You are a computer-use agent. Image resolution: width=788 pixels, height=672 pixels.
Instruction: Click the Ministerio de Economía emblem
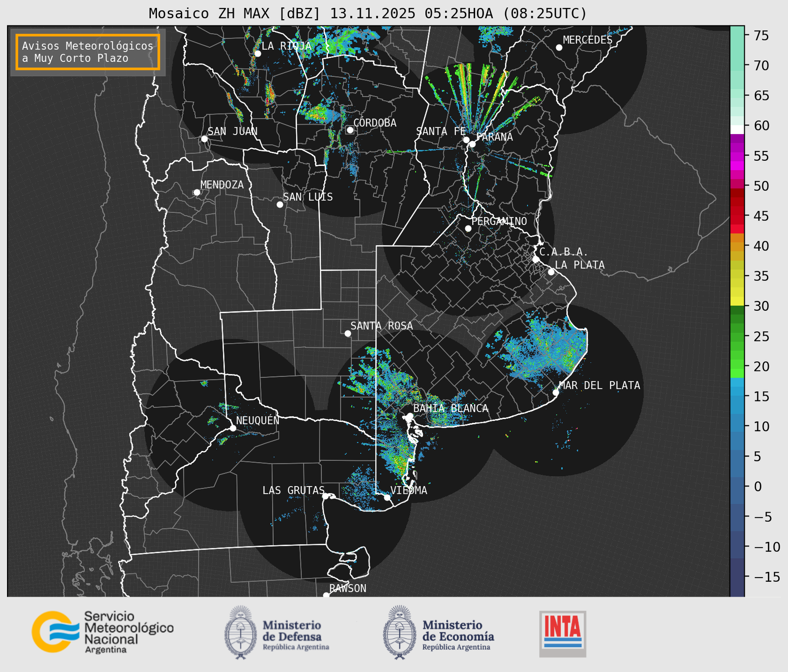pos(400,632)
